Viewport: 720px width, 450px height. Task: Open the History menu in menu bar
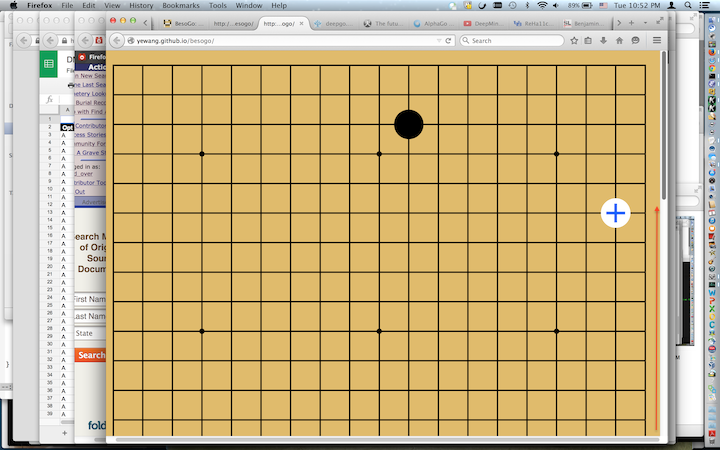pyautogui.click(x=141, y=5)
